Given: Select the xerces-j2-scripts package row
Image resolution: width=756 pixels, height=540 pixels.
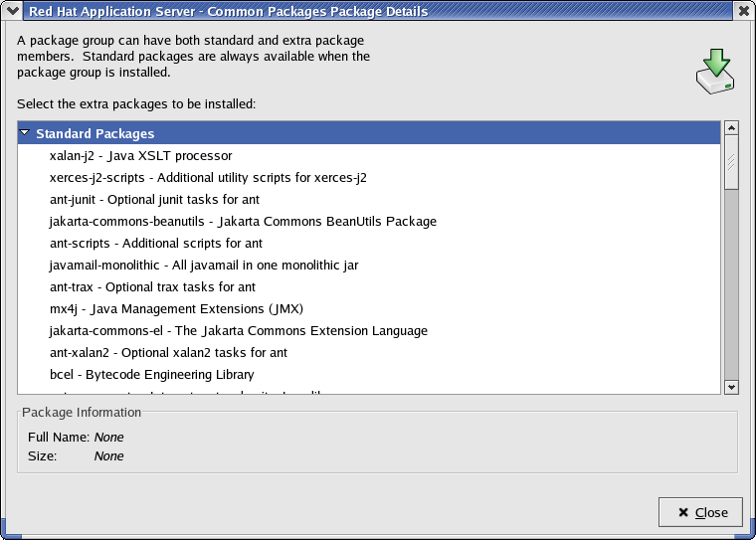Looking at the screenshot, I should (208, 178).
